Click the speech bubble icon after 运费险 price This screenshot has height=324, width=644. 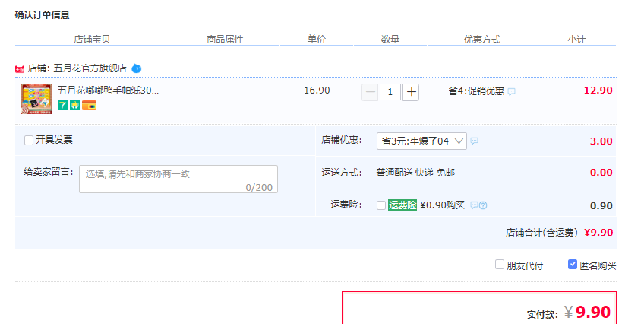474,205
